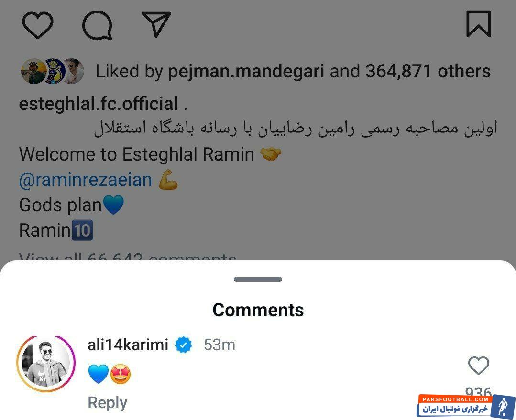The image size is (516, 420).
Task: Click the blue verified badge next to ali14karimi
Action: pyautogui.click(x=183, y=345)
